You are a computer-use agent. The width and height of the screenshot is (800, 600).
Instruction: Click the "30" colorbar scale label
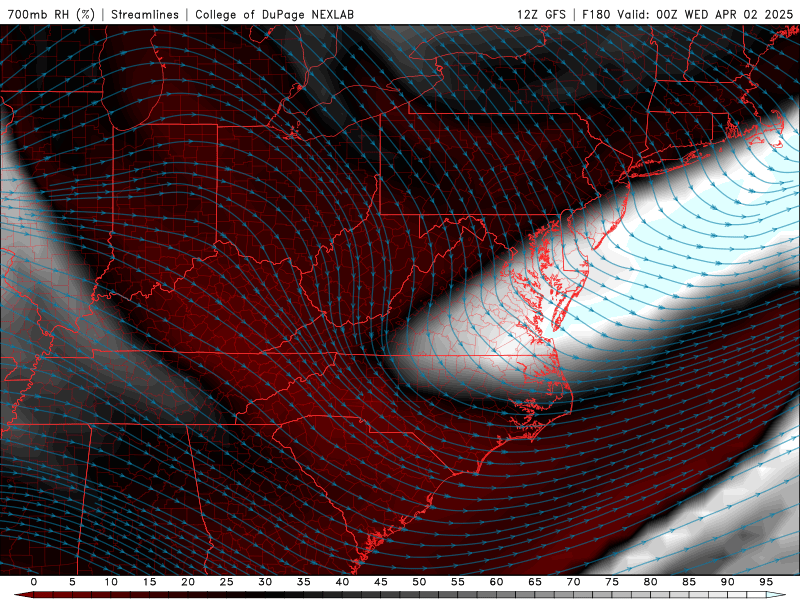(x=265, y=582)
